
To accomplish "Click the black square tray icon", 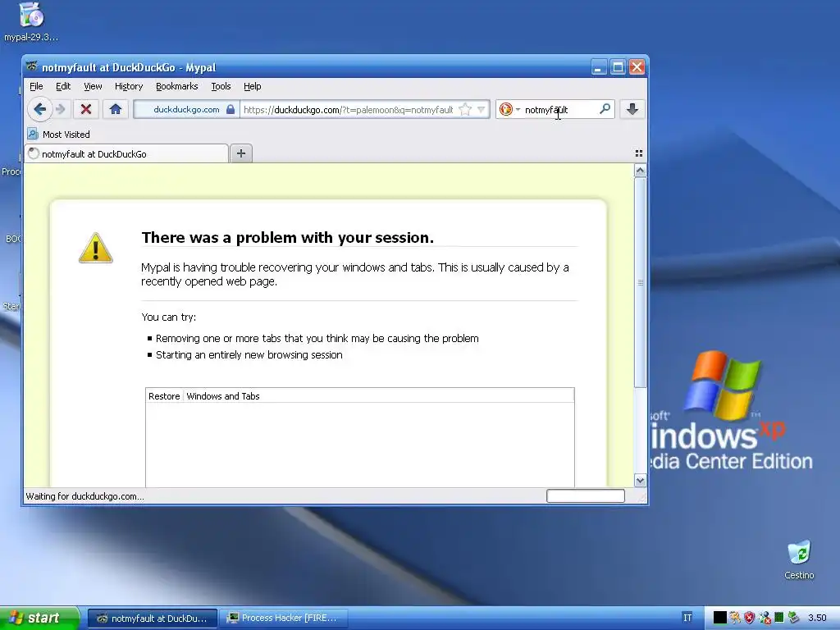I will (720, 618).
